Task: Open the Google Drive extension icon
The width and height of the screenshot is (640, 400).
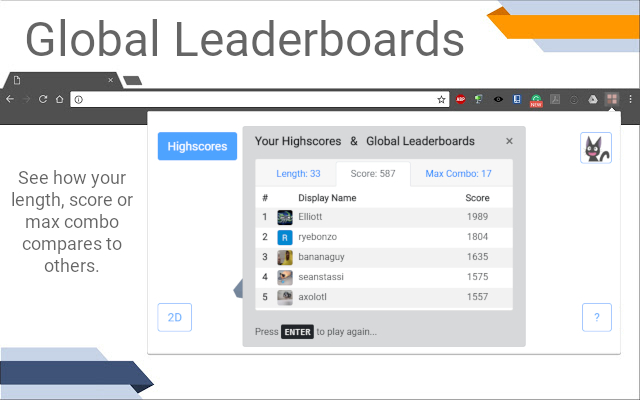Action: pos(593,99)
